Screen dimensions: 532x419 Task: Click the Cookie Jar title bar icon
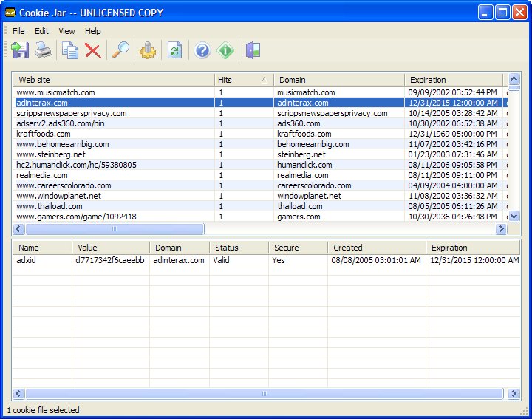pyautogui.click(x=10, y=13)
